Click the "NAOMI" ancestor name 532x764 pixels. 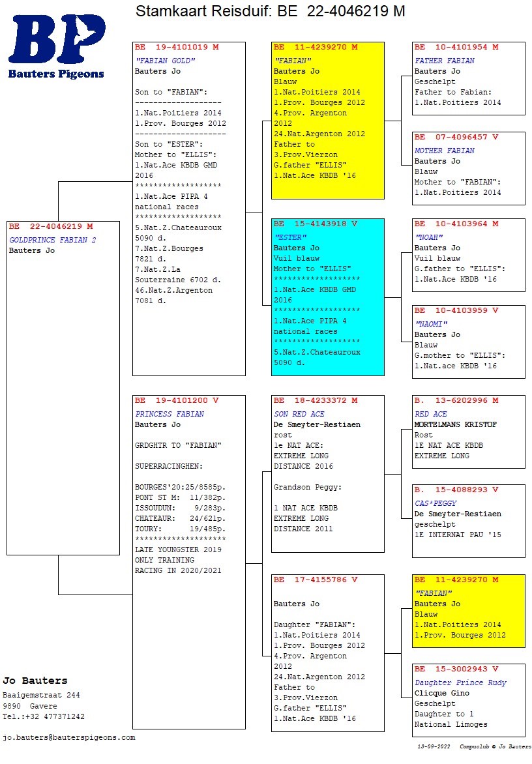click(x=431, y=324)
